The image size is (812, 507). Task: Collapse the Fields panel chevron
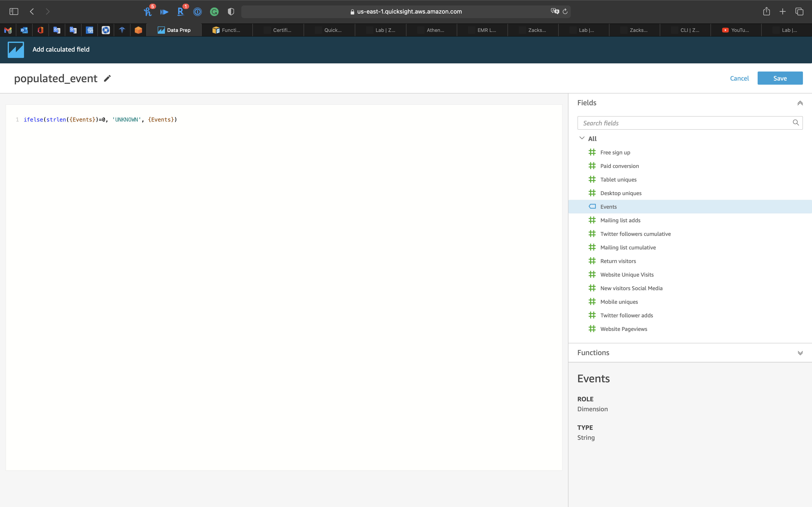point(800,103)
